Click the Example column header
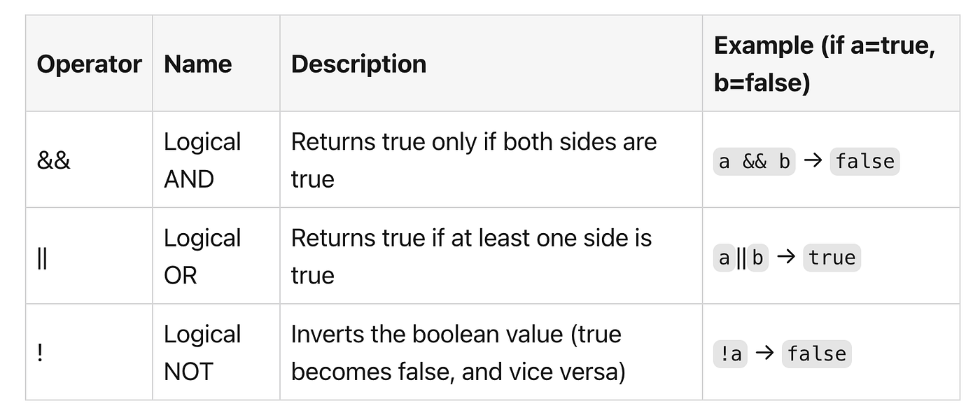 tap(825, 64)
